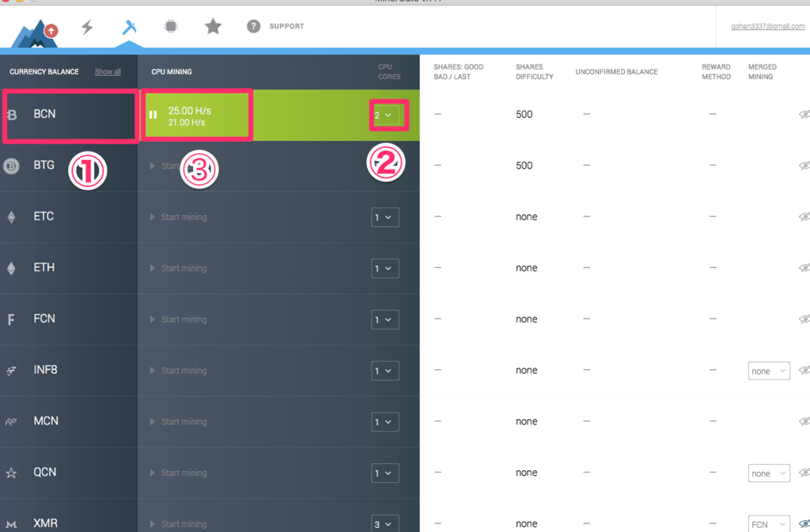Click the XMR currency icon
The image size is (810, 532).
click(11, 524)
